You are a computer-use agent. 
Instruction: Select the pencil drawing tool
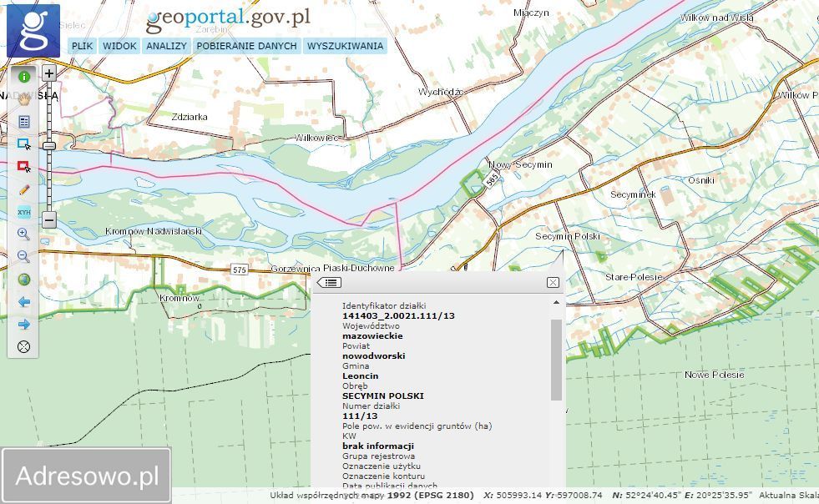23,189
